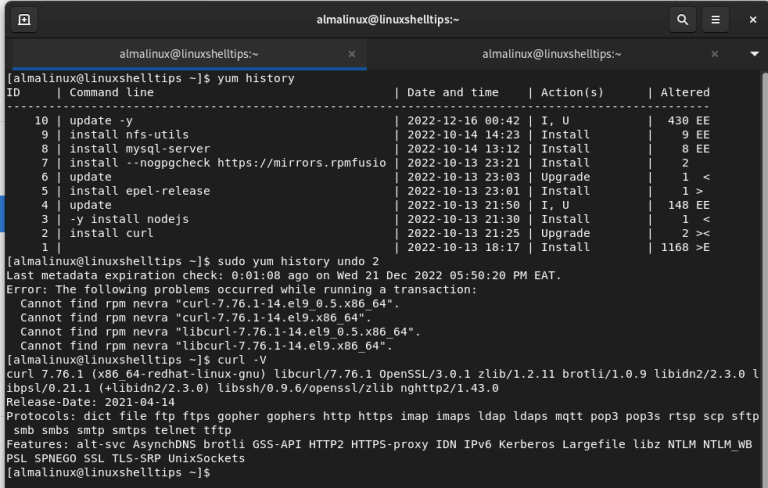Click the 'Release-Date: 2021-04-14' line
Screen dimensions: 768x488
pyautogui.click(x=89, y=401)
